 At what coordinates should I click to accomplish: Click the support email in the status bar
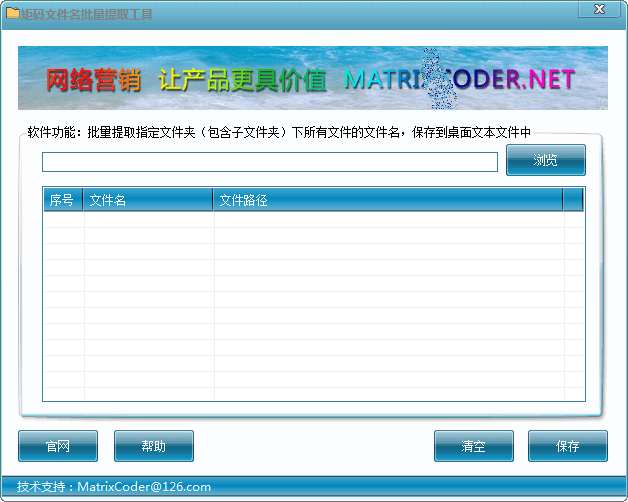(x=144, y=487)
